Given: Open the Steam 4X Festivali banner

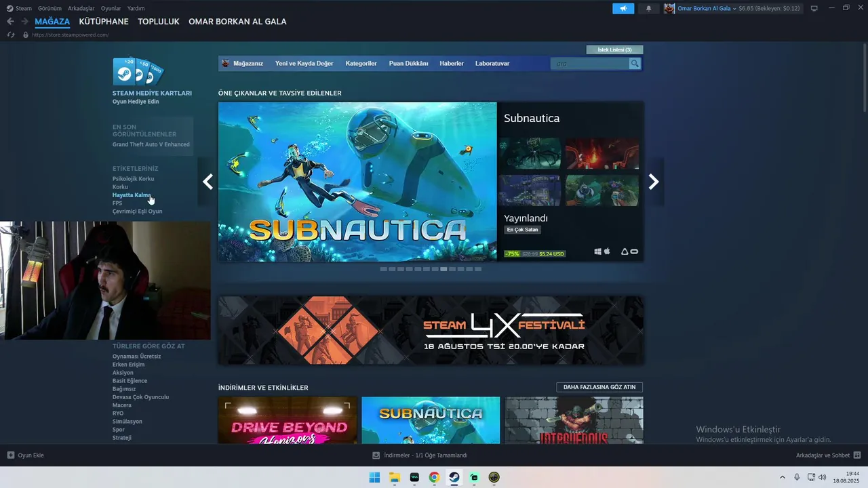Looking at the screenshot, I should pos(431,331).
